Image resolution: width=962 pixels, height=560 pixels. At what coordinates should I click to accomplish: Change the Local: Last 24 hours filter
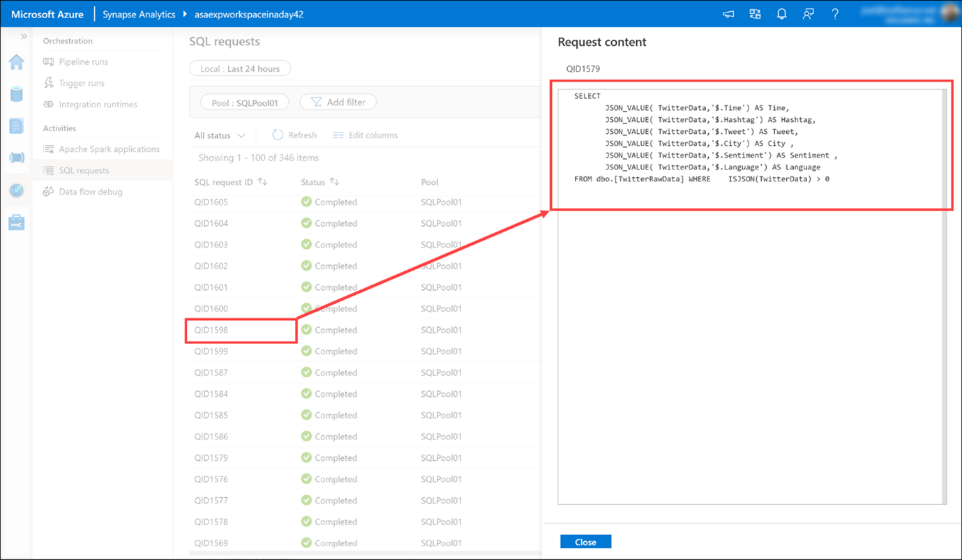pos(240,69)
